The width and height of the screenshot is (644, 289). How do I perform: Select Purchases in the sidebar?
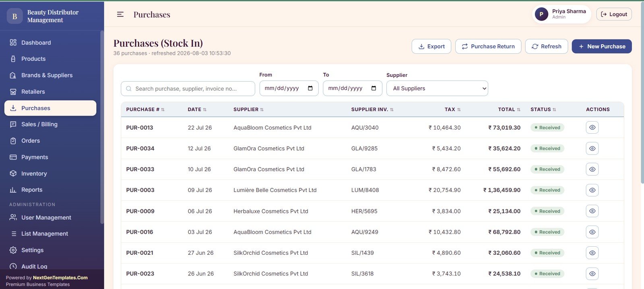50,108
